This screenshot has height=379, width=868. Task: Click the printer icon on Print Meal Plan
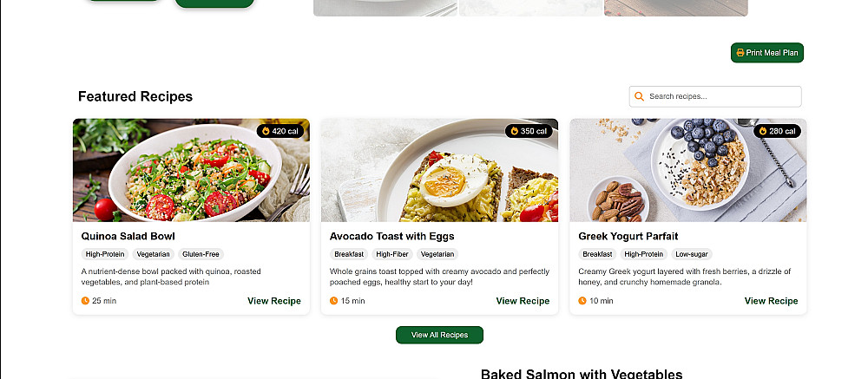[740, 53]
